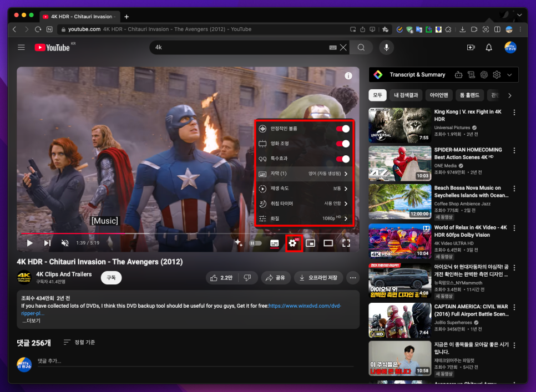Switch to miniplayer mode

tap(310, 243)
